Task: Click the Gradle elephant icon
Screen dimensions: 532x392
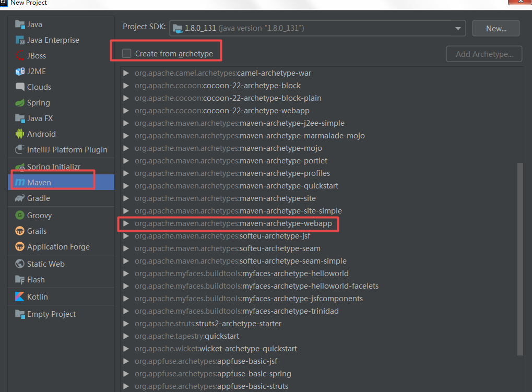Action: coord(20,198)
